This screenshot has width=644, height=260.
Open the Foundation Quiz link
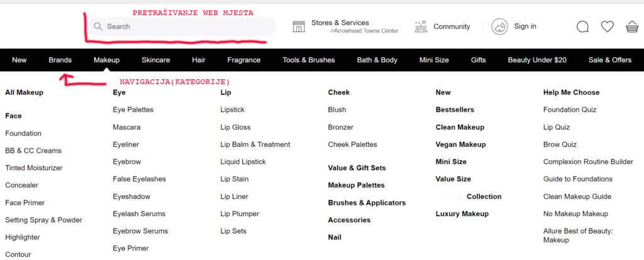click(x=569, y=109)
